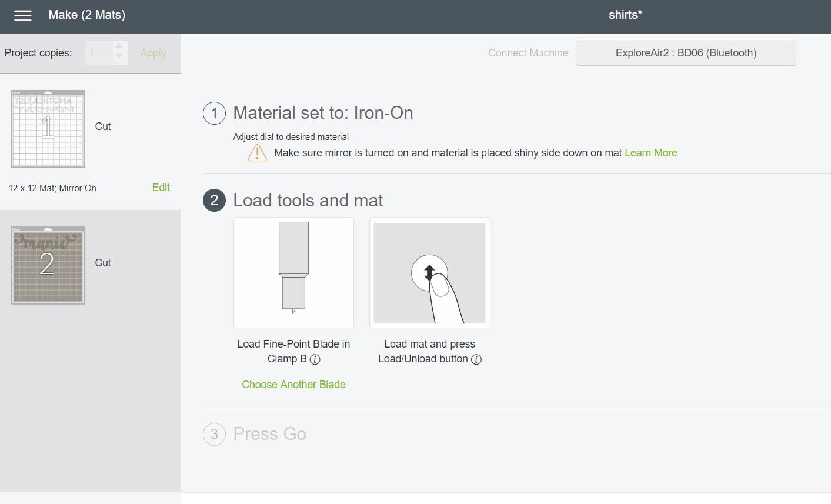Image resolution: width=831 pixels, height=504 pixels.
Task: Click the Fine-Point Blade illustration
Action: tap(293, 273)
